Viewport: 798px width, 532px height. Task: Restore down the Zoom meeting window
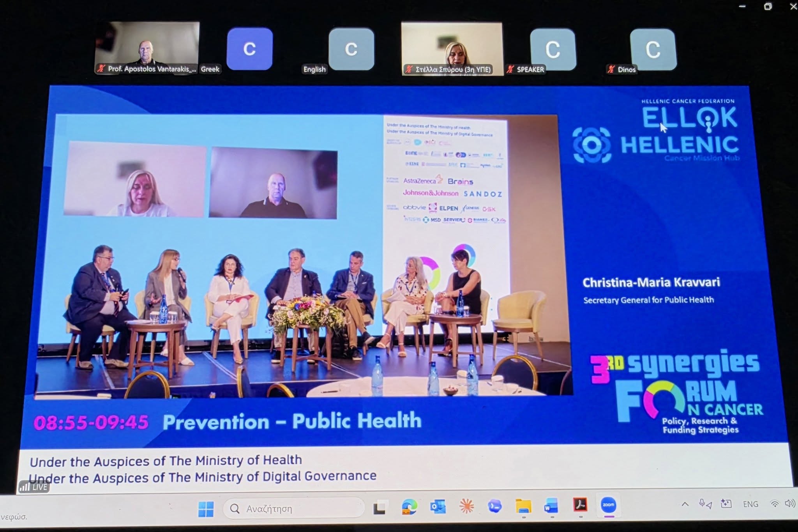point(768,6)
